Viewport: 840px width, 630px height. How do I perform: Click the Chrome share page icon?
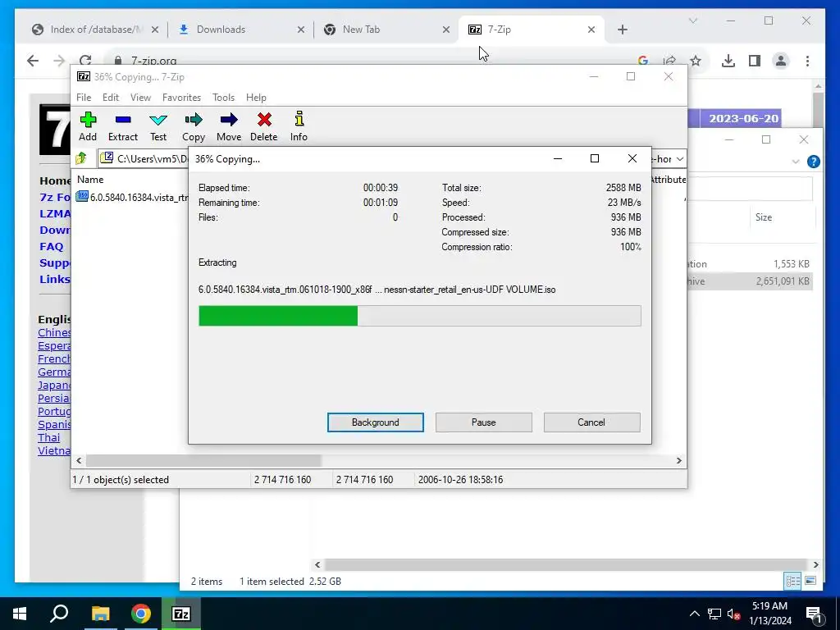(669, 61)
